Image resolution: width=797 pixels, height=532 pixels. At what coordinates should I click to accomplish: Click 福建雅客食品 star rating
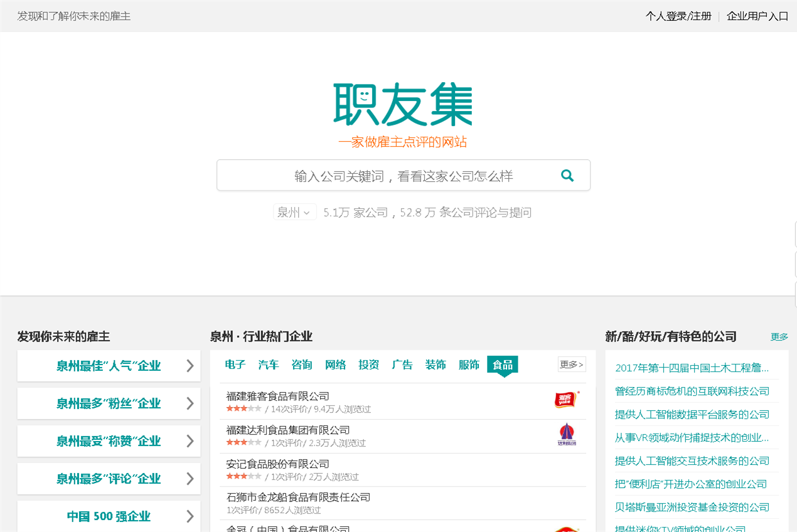point(244,408)
